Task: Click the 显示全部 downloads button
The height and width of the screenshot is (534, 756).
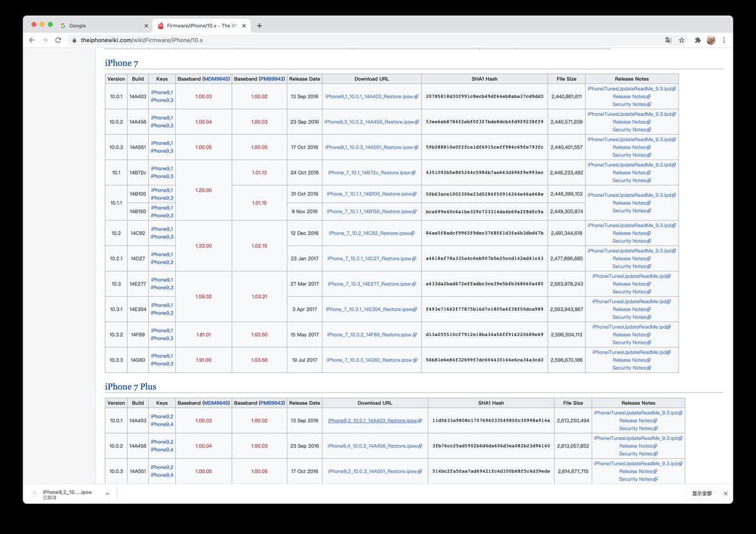Action: [702, 494]
